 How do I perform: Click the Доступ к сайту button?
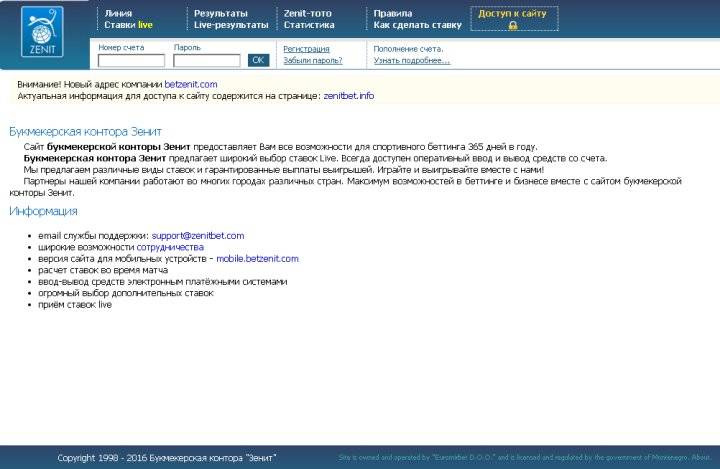(x=514, y=19)
